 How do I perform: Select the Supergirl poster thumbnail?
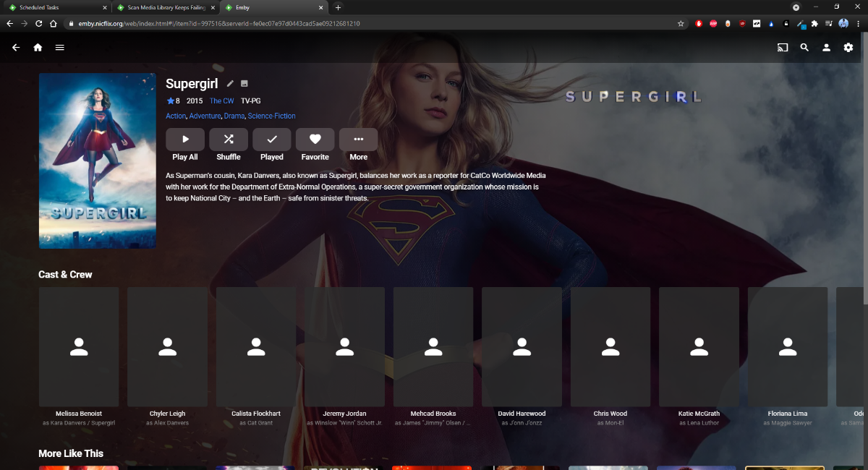[98, 161]
